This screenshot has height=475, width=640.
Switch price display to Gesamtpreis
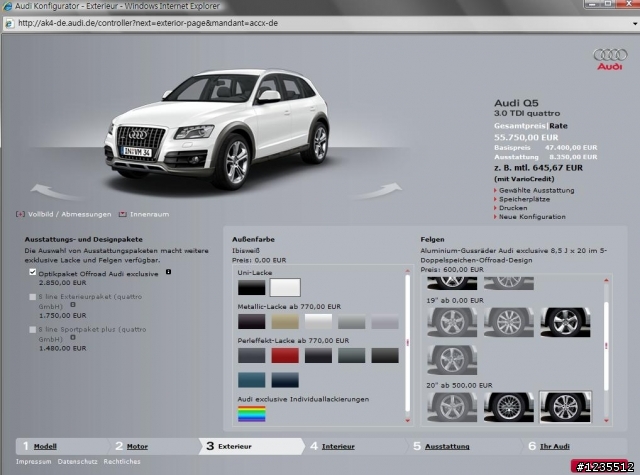[x=520, y=126]
